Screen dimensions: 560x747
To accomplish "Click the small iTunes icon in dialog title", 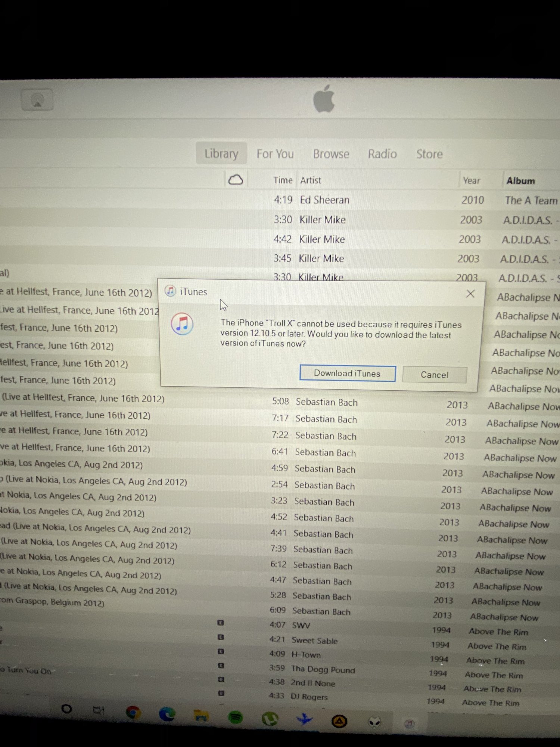I will tap(170, 291).
